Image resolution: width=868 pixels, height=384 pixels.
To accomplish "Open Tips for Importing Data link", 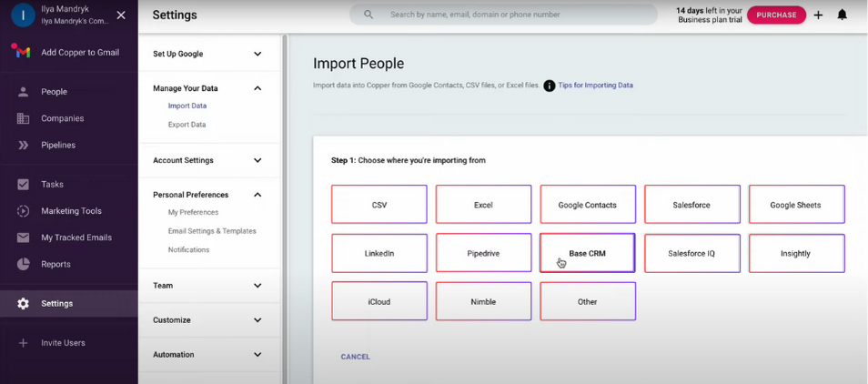I will pyautogui.click(x=595, y=86).
